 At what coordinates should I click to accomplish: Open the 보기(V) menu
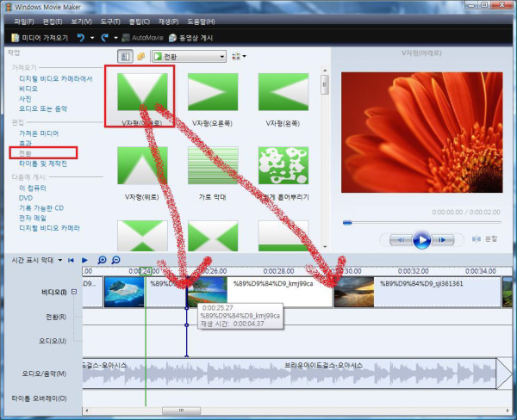[x=82, y=22]
